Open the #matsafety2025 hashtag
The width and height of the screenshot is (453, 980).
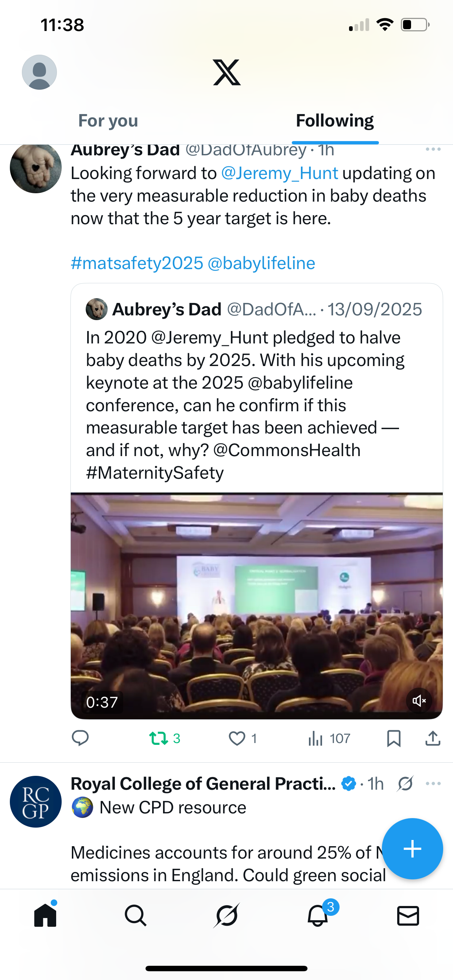(137, 263)
